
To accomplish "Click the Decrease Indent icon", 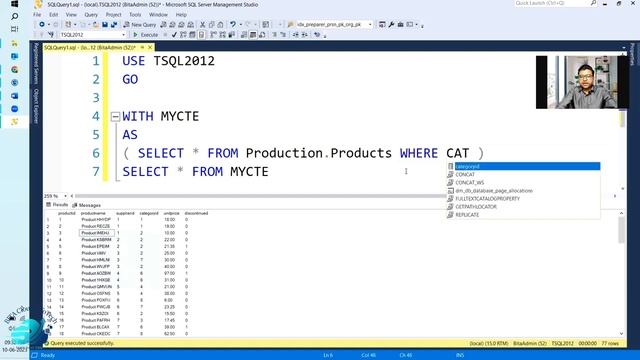I will (x=295, y=35).
